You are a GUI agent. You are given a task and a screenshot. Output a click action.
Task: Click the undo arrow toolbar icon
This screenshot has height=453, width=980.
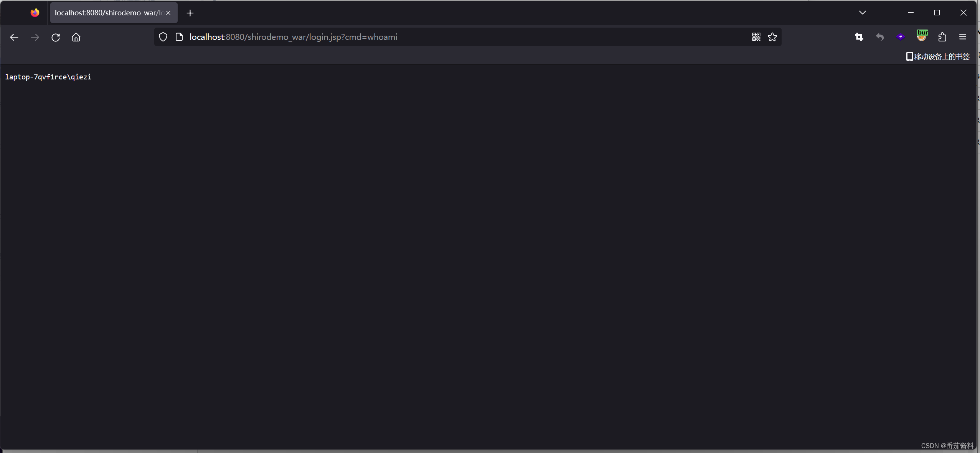pos(880,37)
